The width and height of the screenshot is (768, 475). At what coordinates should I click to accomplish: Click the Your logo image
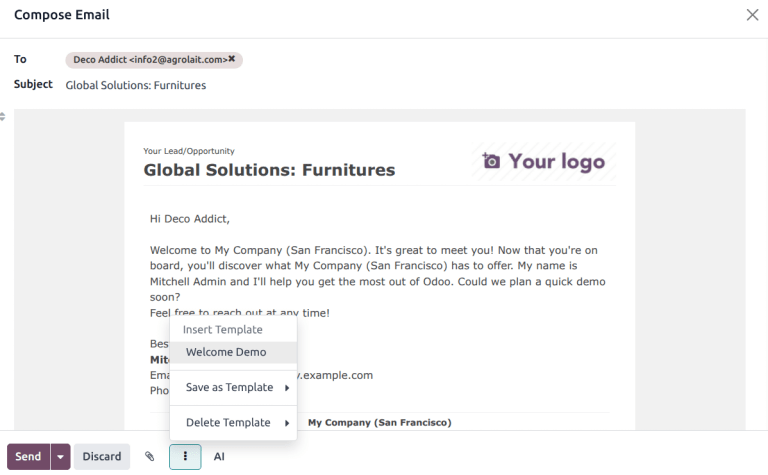tap(545, 161)
